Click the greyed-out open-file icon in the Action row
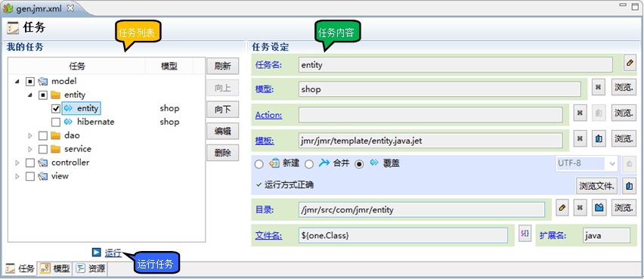The image size is (644, 279). point(599,113)
